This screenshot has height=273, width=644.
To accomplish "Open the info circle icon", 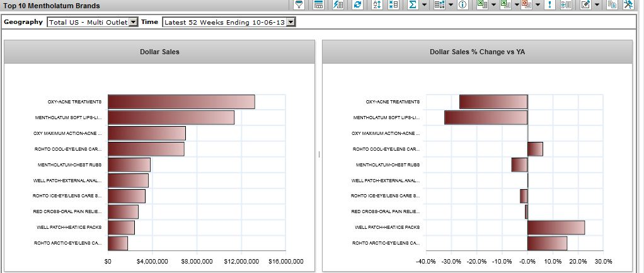I will pyautogui.click(x=462, y=5).
